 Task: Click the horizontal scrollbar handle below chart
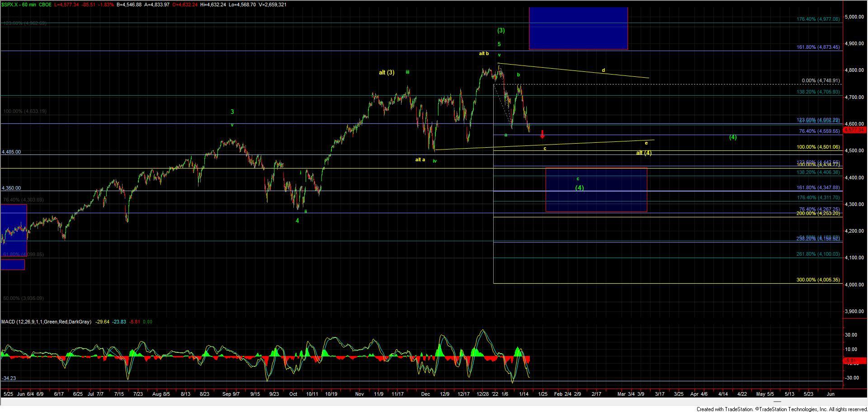pos(777,402)
